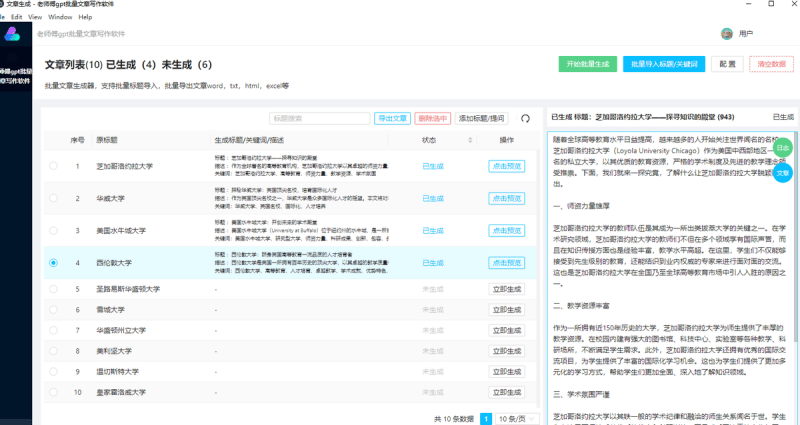800x425 pixels.
Task: Open the Window menu
Action: pos(60,17)
